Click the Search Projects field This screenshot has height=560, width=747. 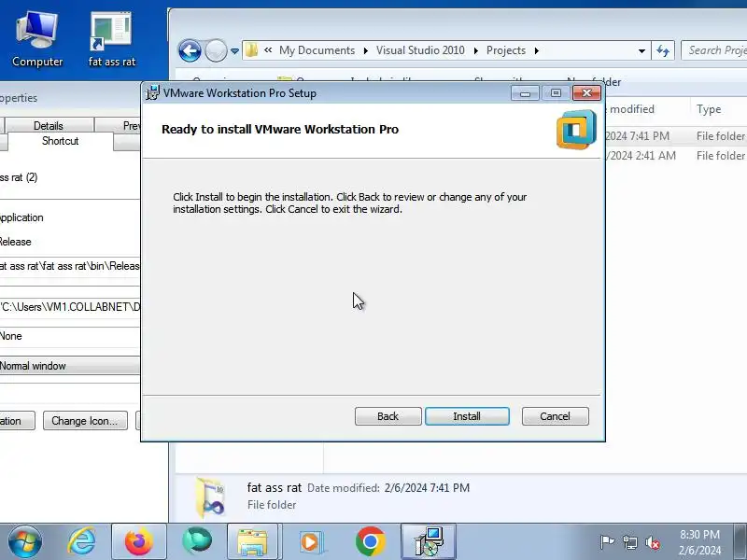(714, 50)
